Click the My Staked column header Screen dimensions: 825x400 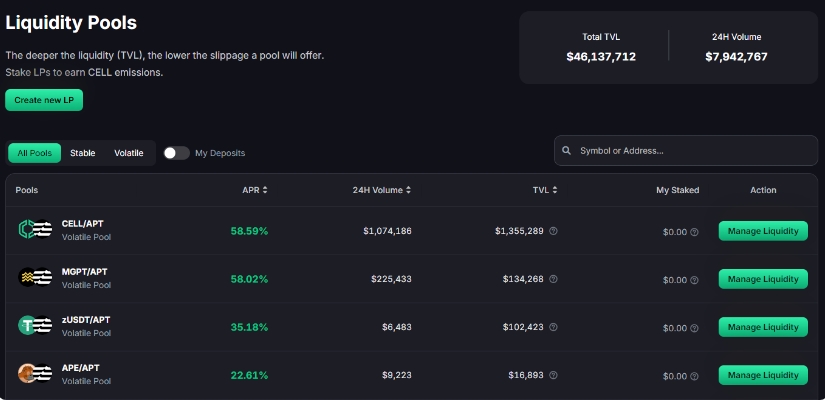(678, 190)
